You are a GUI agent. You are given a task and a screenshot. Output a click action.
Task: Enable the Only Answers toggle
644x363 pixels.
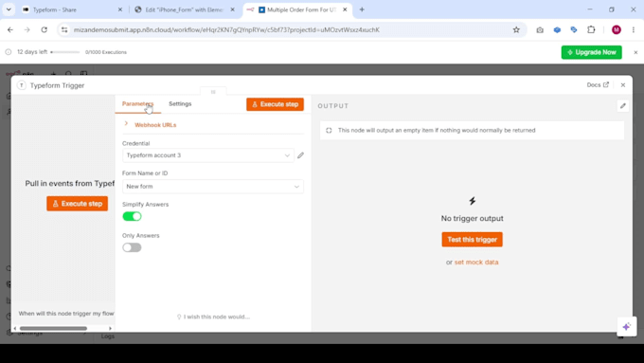pyautogui.click(x=132, y=247)
